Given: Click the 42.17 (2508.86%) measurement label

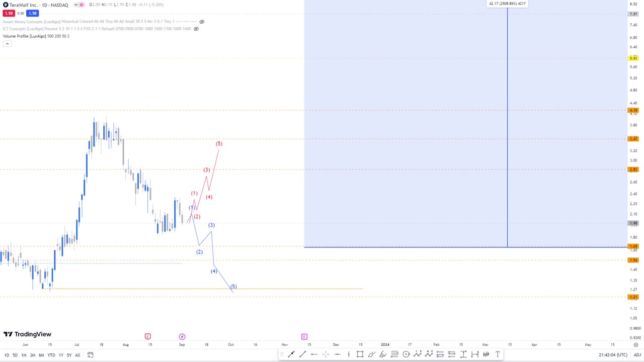Looking at the screenshot, I should pyautogui.click(x=507, y=4).
